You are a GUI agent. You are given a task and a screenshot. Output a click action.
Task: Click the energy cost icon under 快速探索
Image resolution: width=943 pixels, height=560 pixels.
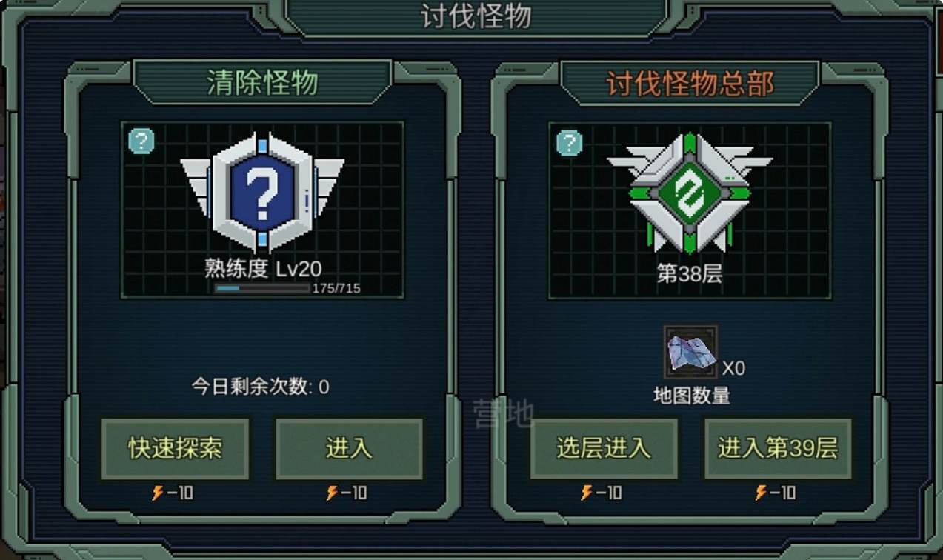point(157,493)
